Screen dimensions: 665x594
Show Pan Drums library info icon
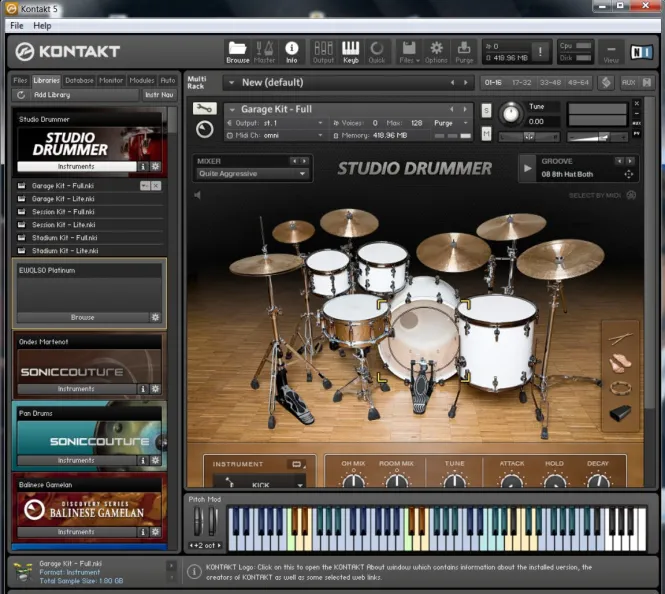click(143, 460)
